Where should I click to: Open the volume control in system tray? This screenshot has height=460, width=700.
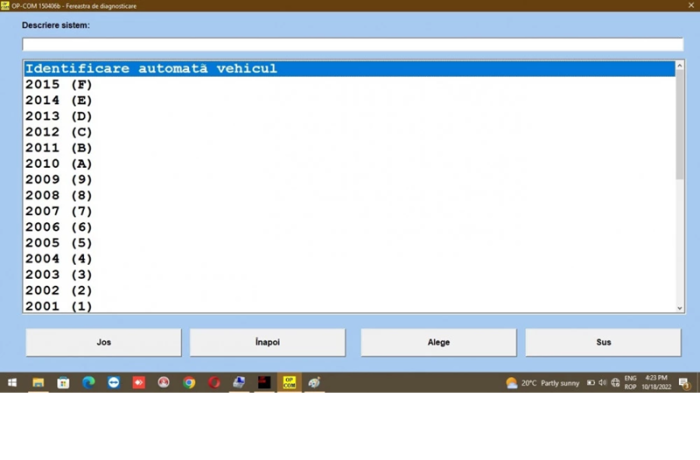click(x=602, y=382)
